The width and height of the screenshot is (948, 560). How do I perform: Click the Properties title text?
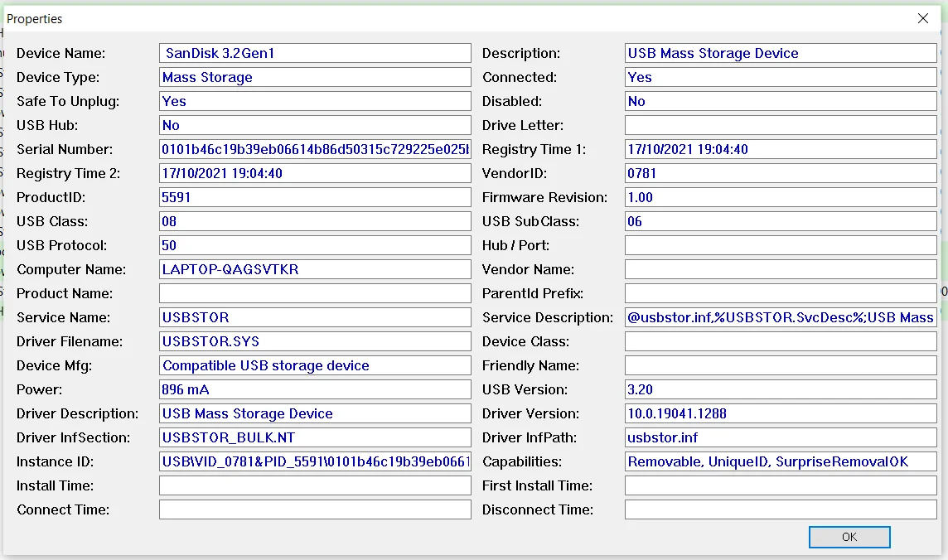coord(35,19)
